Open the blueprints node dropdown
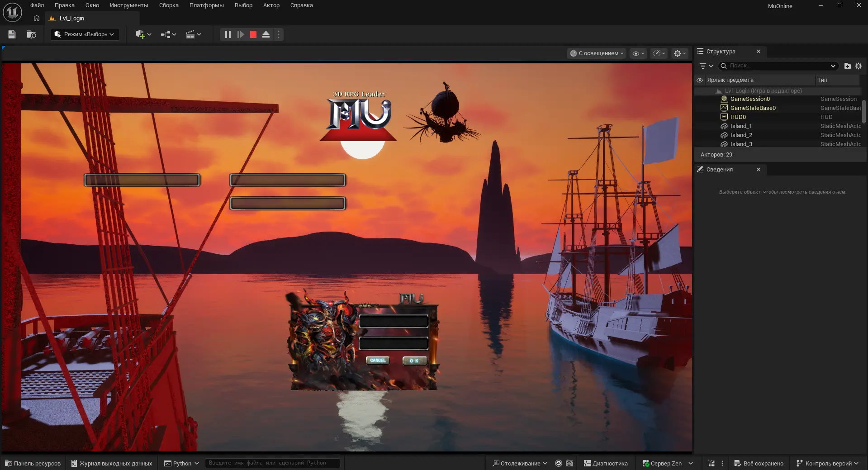The image size is (868, 470). tap(168, 34)
